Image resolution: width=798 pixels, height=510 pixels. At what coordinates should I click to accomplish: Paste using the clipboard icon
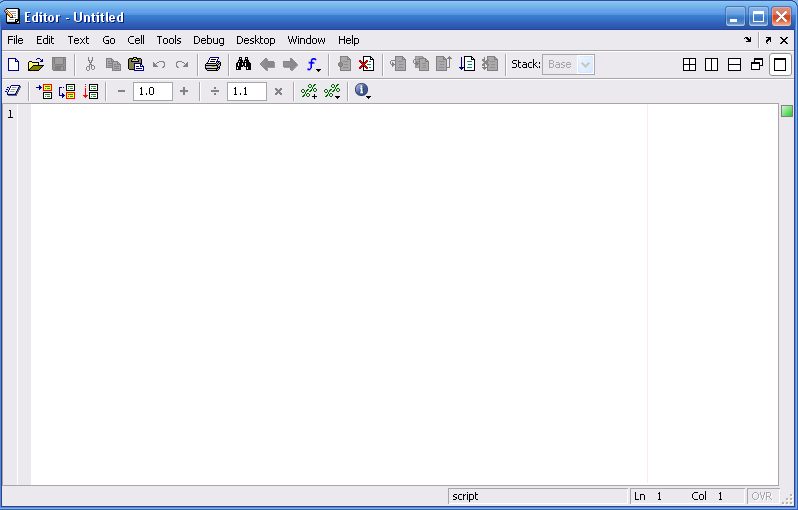[136, 64]
